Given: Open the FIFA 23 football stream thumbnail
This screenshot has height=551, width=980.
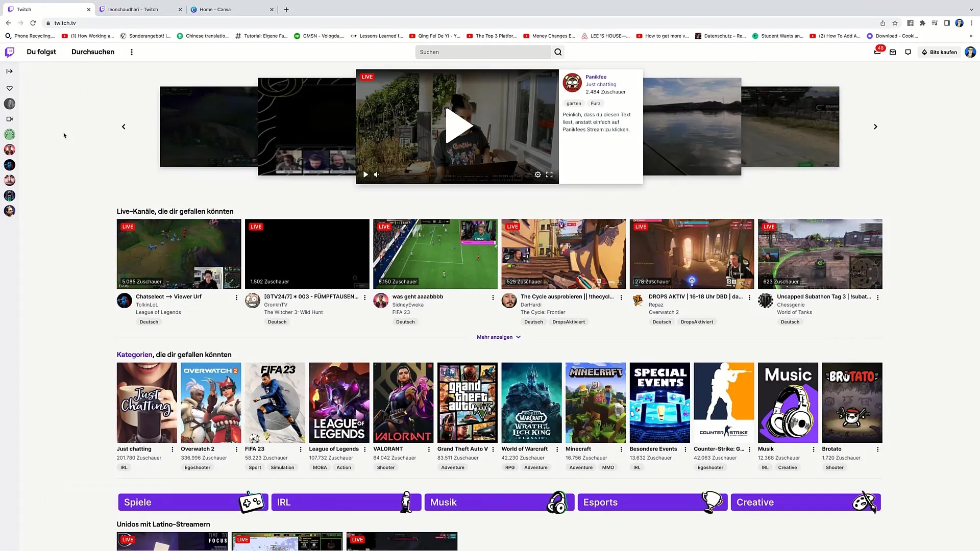Looking at the screenshot, I should [435, 254].
